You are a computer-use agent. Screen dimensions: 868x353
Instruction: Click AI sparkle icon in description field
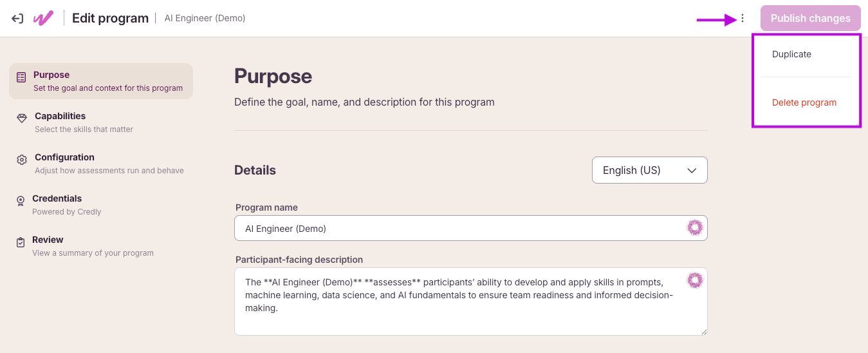[x=695, y=280]
